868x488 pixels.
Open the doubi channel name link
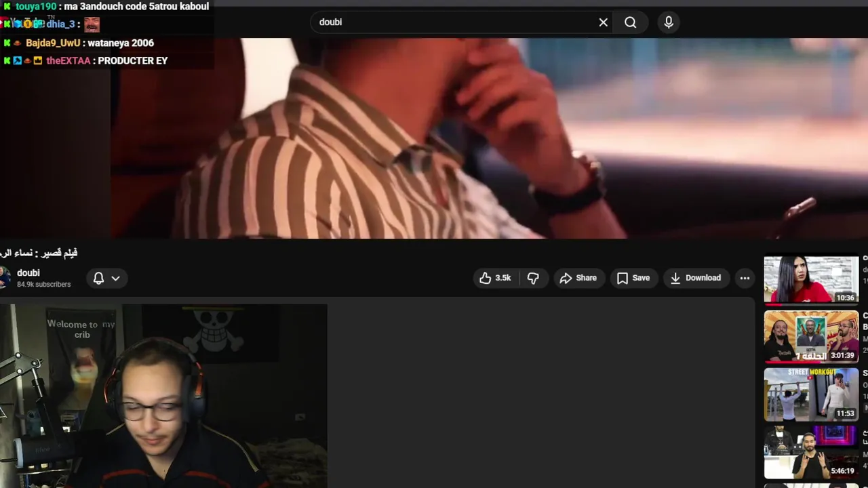(28, 272)
